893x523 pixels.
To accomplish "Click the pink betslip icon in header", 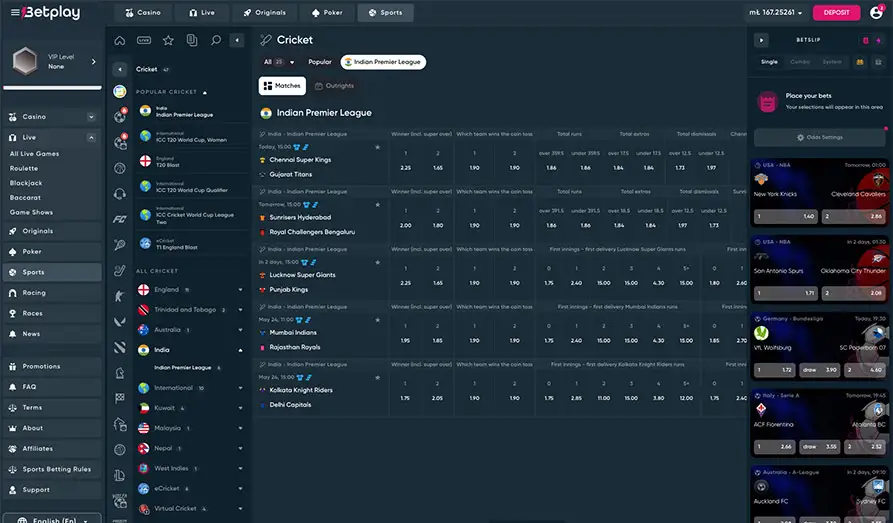I will 866,40.
